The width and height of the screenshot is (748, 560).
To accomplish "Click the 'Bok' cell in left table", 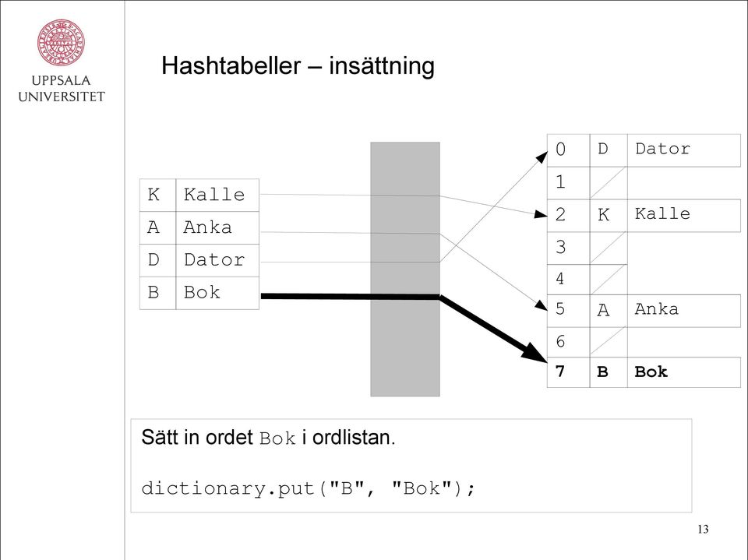I will [x=217, y=293].
